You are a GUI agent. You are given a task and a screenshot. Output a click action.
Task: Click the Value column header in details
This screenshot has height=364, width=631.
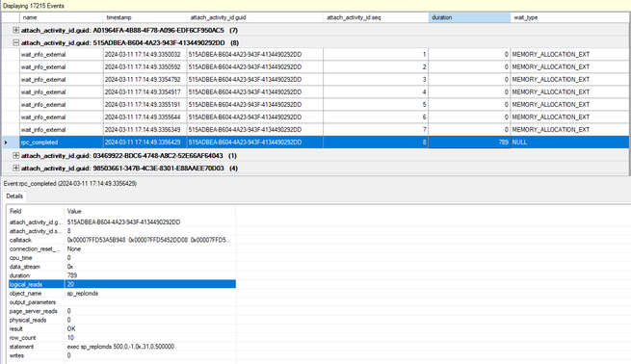[149, 211]
